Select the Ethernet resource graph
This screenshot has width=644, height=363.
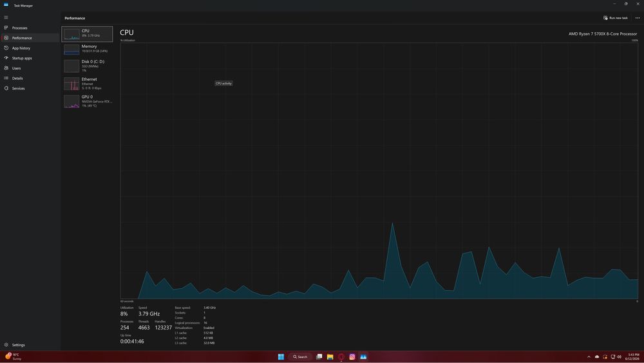point(87,83)
